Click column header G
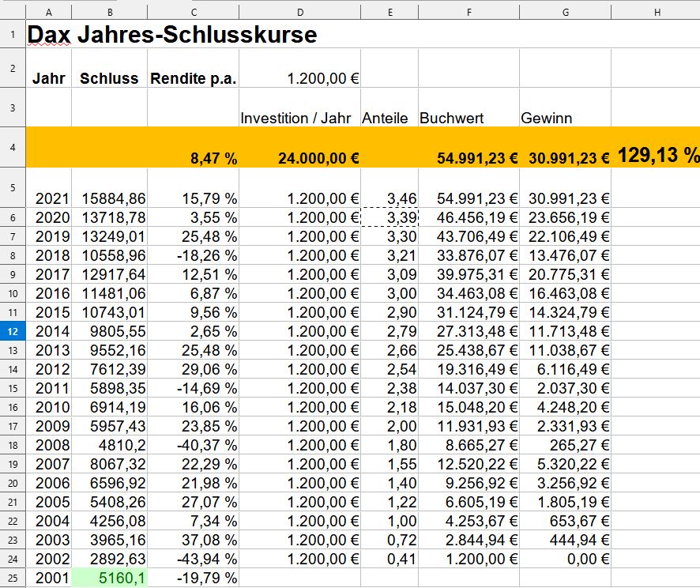The image size is (700, 588). 565,13
